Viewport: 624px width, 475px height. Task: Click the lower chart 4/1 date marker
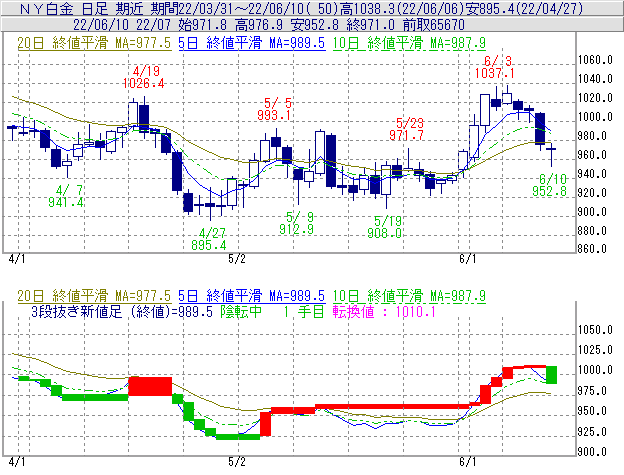pyautogui.click(x=16, y=462)
